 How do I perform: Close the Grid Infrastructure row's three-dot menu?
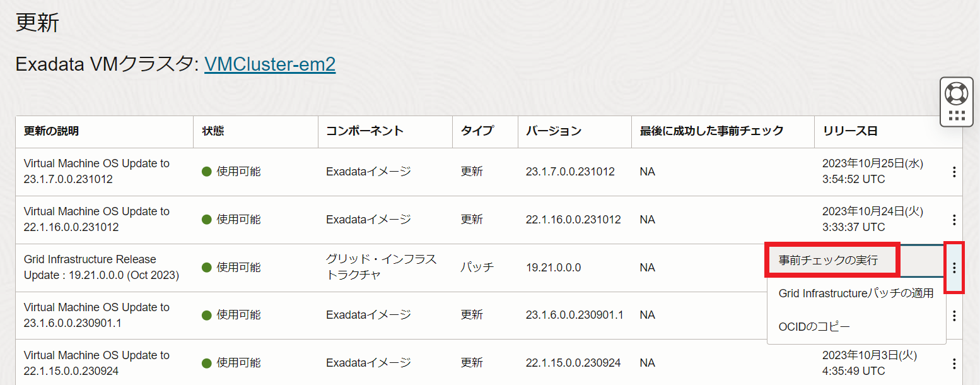tap(954, 268)
